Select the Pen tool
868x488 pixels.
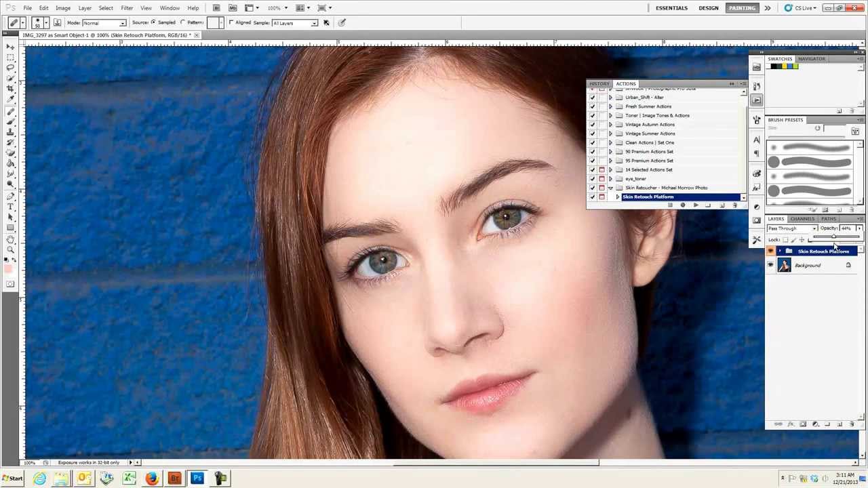(11, 195)
